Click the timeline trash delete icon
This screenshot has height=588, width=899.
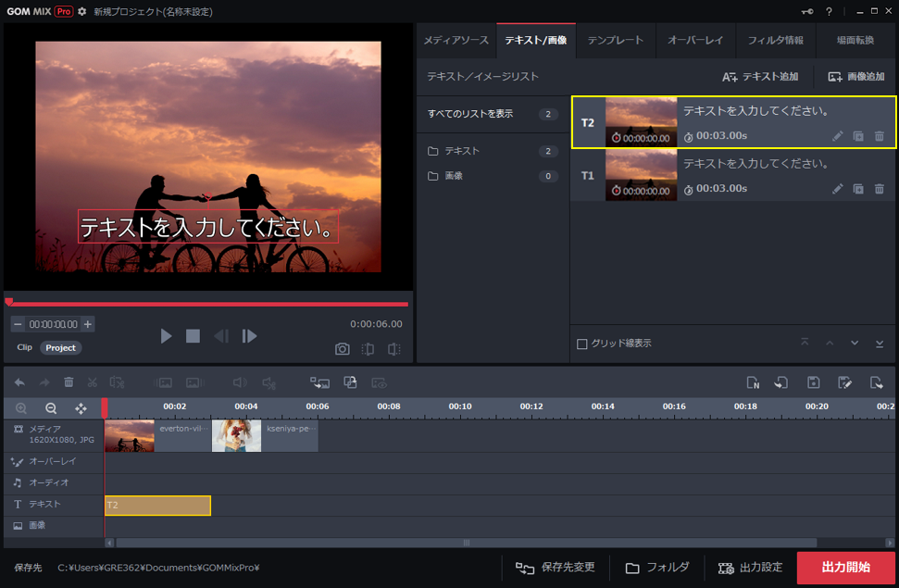(69, 382)
